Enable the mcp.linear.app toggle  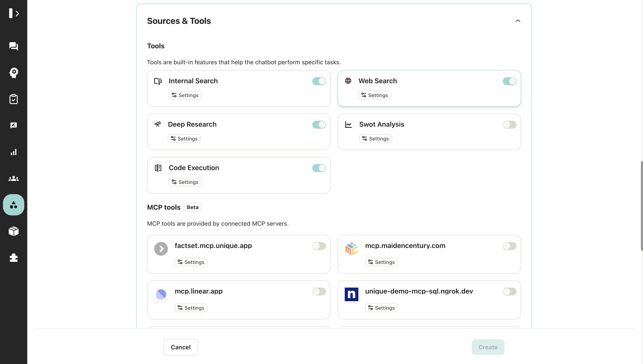point(319,291)
